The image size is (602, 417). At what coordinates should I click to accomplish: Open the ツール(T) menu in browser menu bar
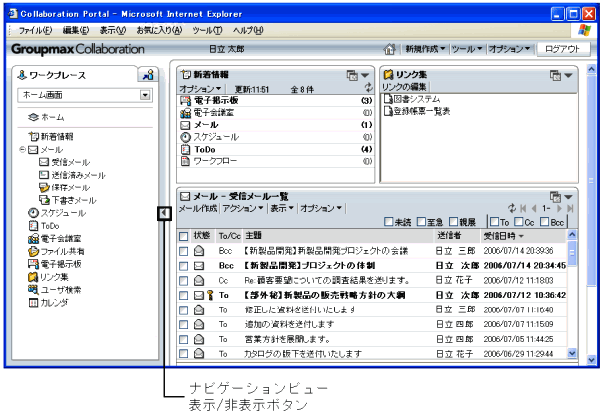[207, 31]
